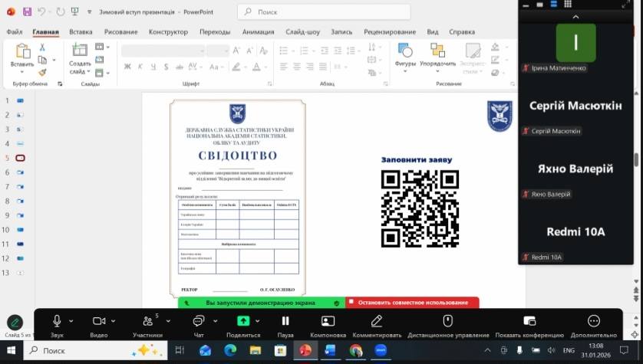Click Create Slide (Создать слайд) icon

pyautogui.click(x=80, y=51)
